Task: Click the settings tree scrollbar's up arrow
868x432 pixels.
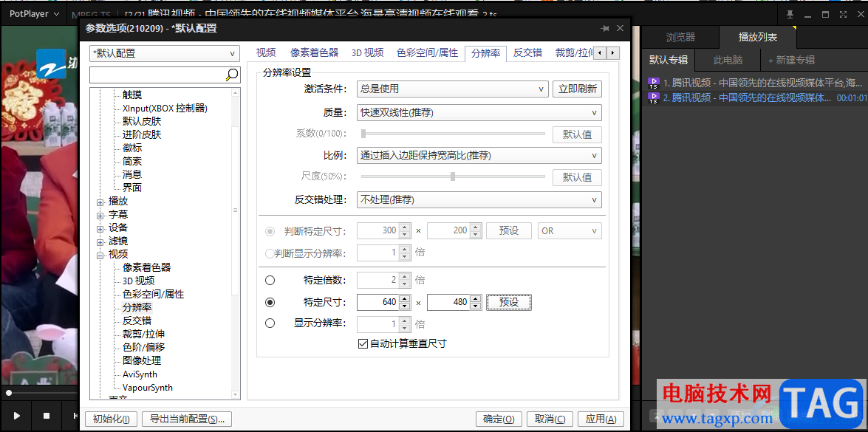Action: (235, 93)
